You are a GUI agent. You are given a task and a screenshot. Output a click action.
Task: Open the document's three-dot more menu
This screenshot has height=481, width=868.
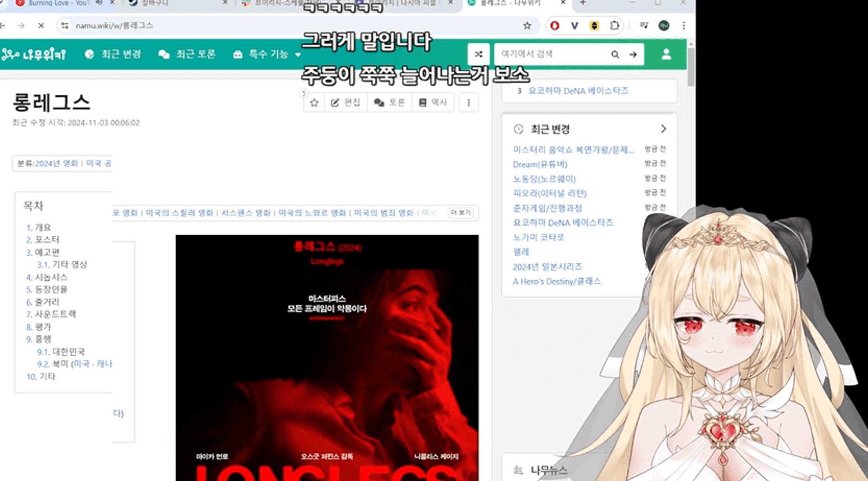468,103
